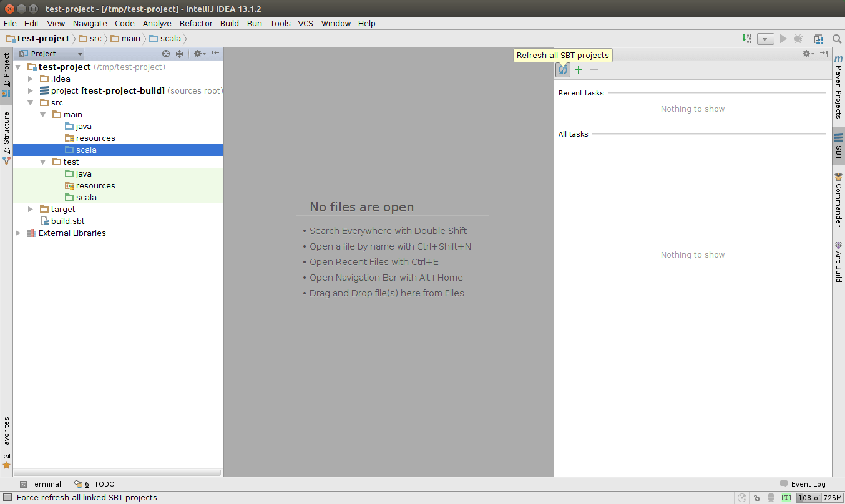Click the Collapse All icon in Project panel
Screen dimensions: 845x504
coord(180,54)
